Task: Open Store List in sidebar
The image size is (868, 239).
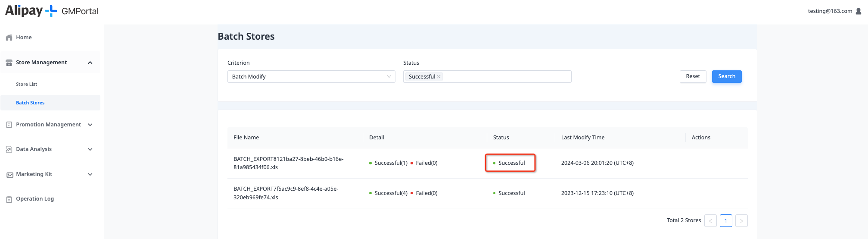Action: 27,85
